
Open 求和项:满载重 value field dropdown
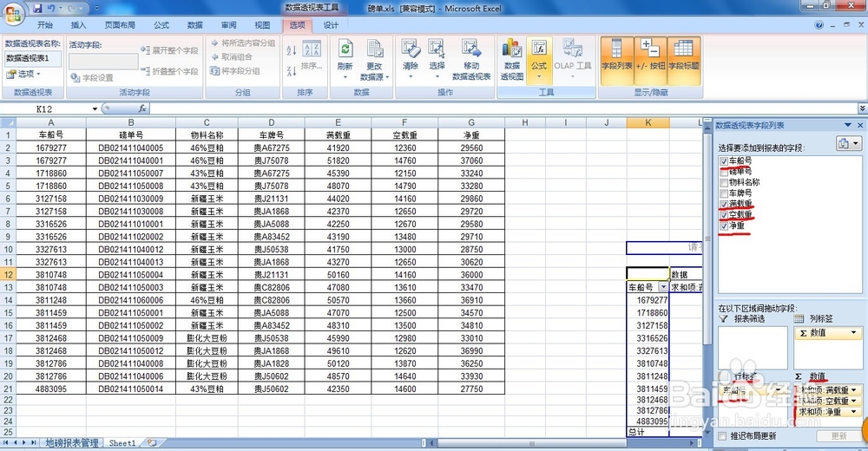click(855, 390)
